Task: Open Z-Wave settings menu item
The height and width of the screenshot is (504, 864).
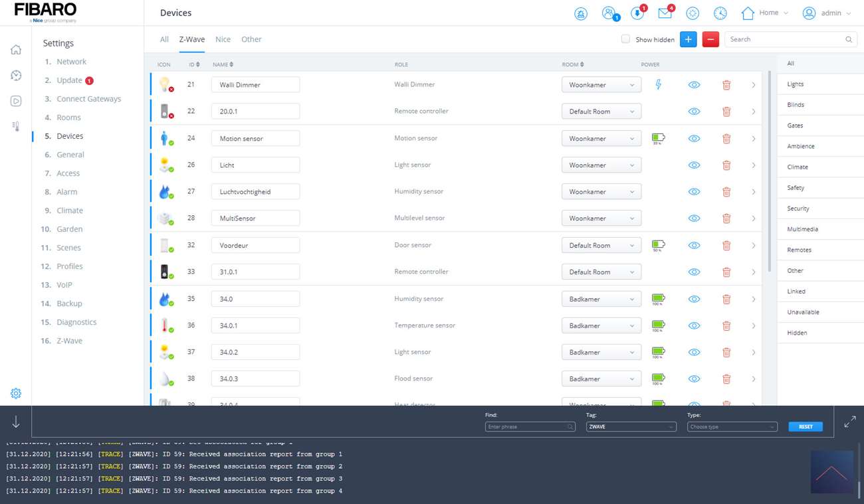Action: [x=69, y=341]
